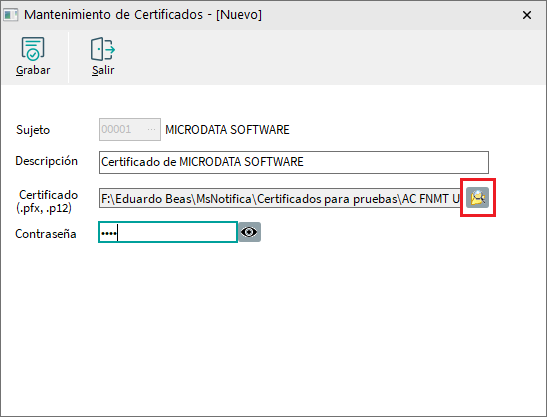Click the Salir text label in the toolbar
The width and height of the screenshot is (547, 417).
coord(103,70)
